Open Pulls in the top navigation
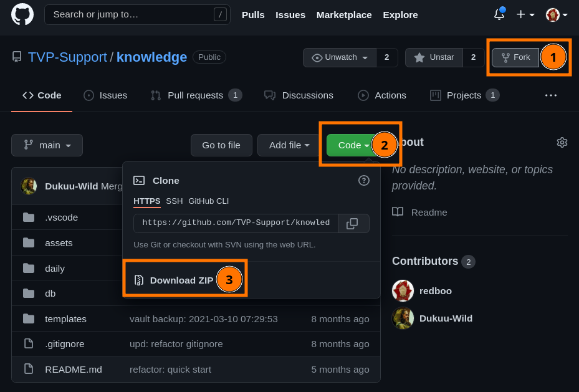The width and height of the screenshot is (579, 392). 253,15
